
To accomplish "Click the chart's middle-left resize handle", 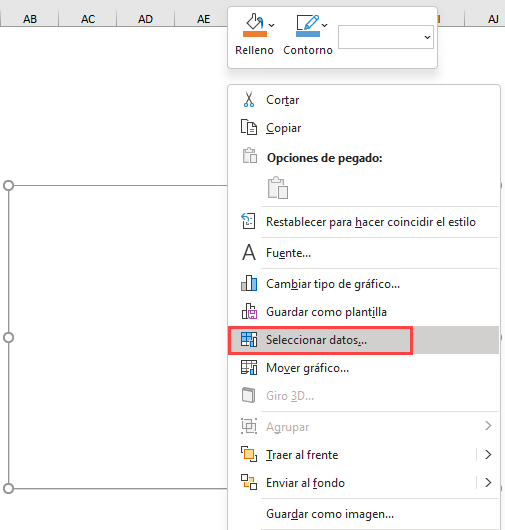I will coord(8,337).
